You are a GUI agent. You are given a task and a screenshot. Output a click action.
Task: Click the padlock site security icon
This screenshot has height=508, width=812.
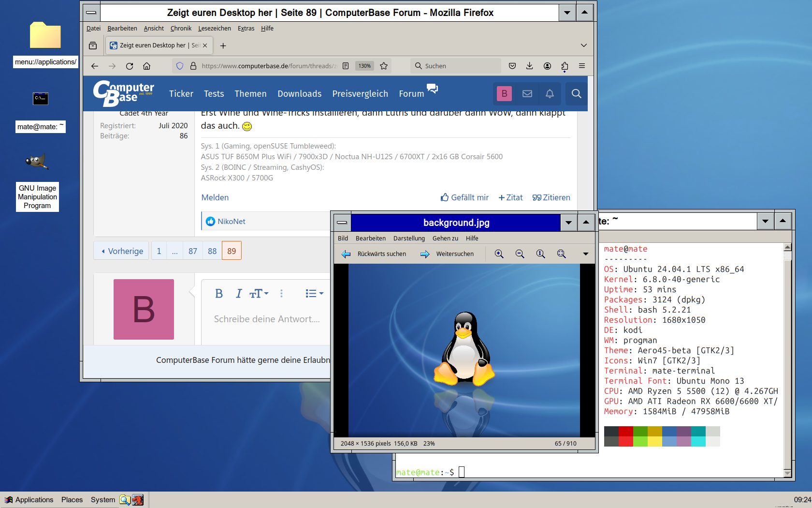point(193,66)
